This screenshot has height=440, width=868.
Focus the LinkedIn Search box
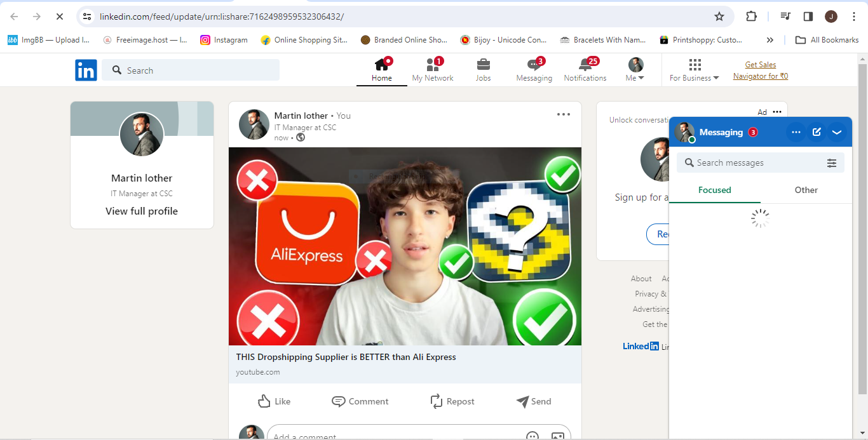(191, 70)
